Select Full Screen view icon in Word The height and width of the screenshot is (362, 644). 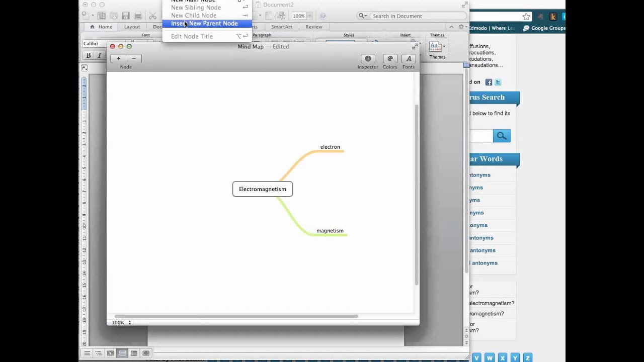pyautogui.click(x=146, y=353)
